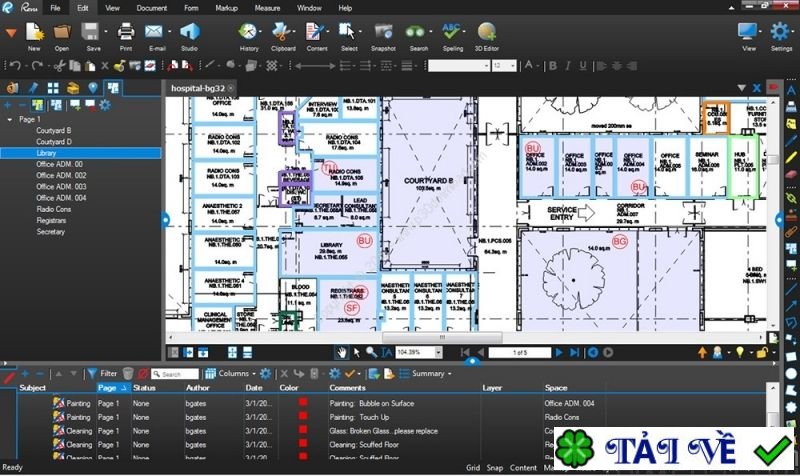The image size is (800, 476).
Task: Toggle Grid in the status bar
Action: click(472, 467)
